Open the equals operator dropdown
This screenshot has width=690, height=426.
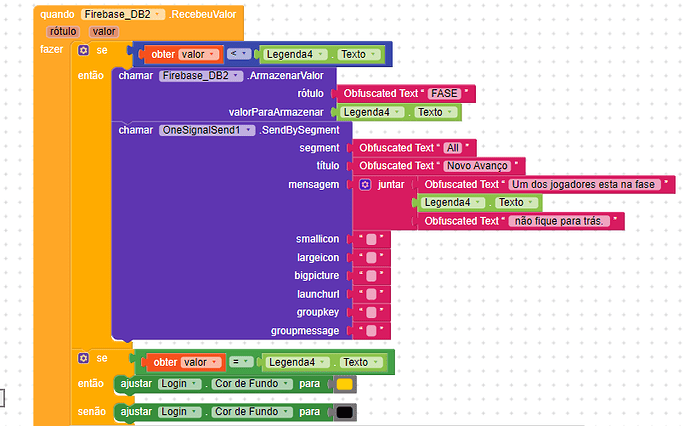click(241, 362)
